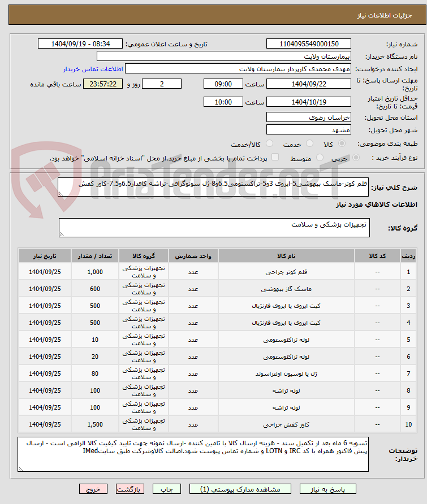Click the 10:00 time field
The height and width of the screenshot is (504, 427).
[x=223, y=102]
